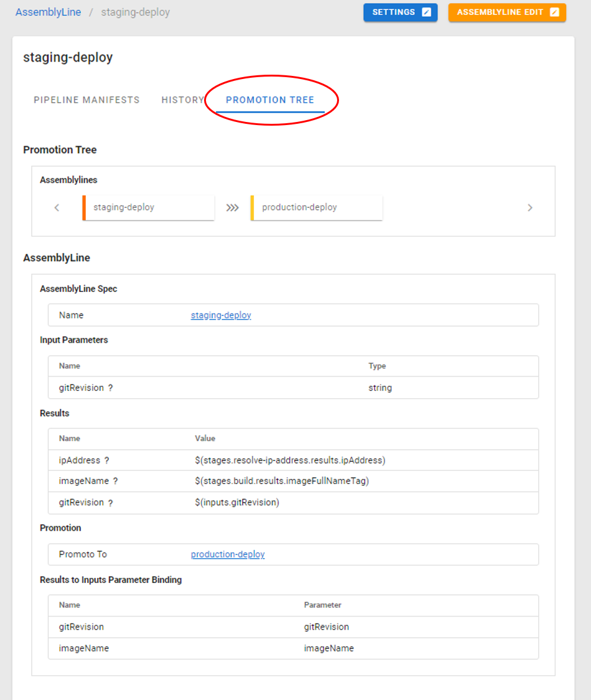Click the edit icon on Settings button
The height and width of the screenshot is (700, 591).
(x=426, y=12)
